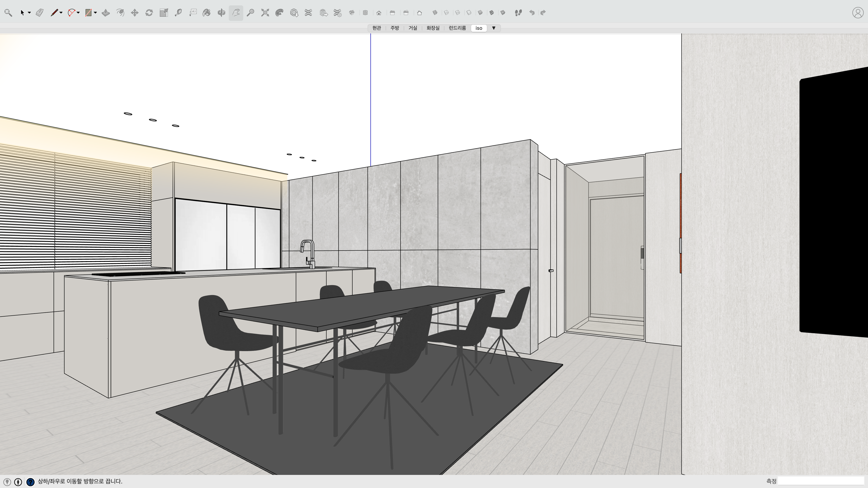Click the undo previous view arrow

(532, 13)
